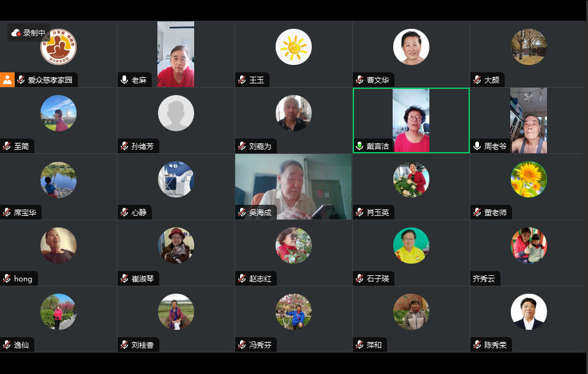
Task: Click the 戴言洁 highlighted speaker video
Action: 411,121
